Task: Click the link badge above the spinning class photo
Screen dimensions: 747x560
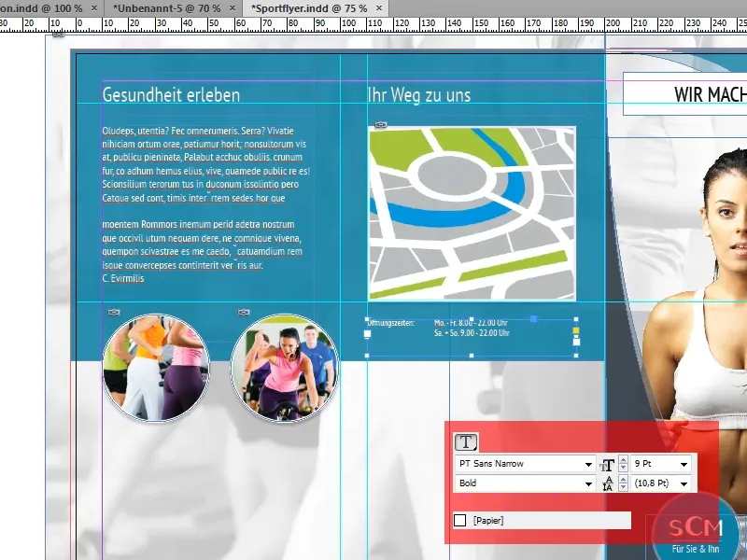Action: 244,313
